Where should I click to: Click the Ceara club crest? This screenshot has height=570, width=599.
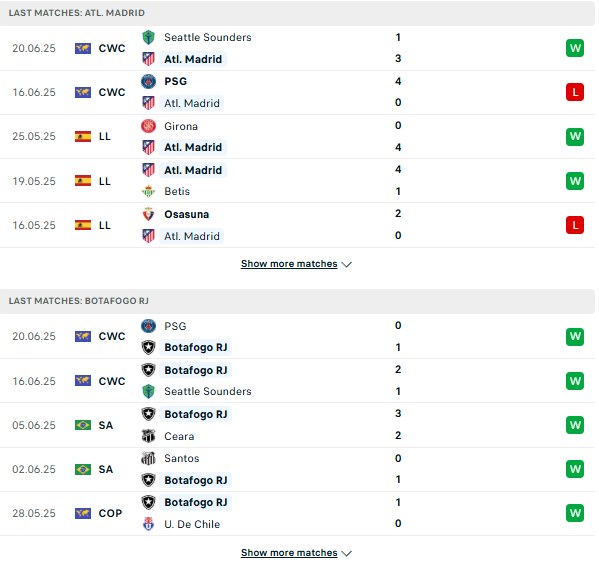pos(148,436)
